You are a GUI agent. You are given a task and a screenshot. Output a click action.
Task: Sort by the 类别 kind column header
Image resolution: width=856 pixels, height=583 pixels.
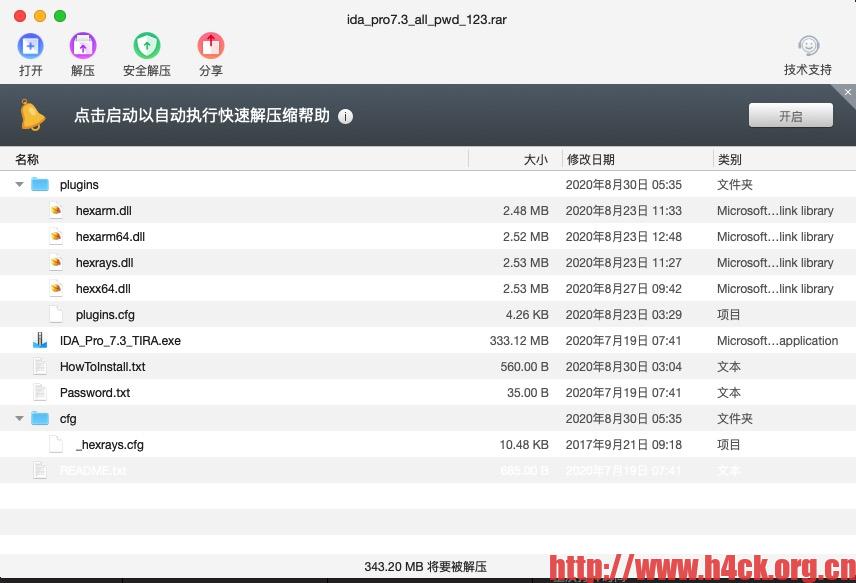[729, 159]
